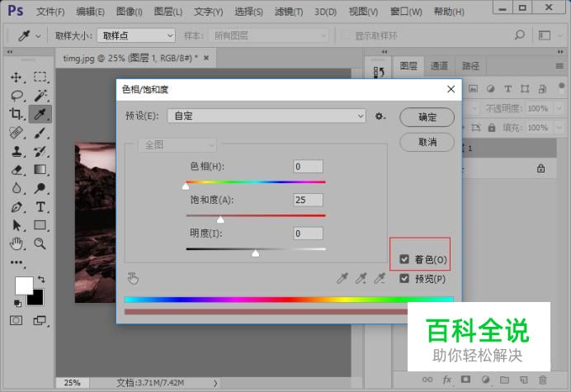Open preset options gear menu
The image size is (571, 392).
(x=380, y=116)
